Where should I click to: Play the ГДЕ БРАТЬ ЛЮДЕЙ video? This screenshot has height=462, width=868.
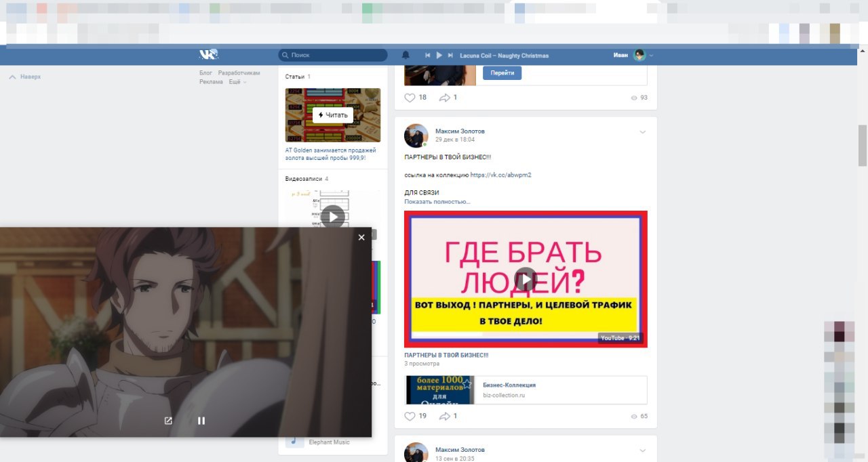[526, 279]
